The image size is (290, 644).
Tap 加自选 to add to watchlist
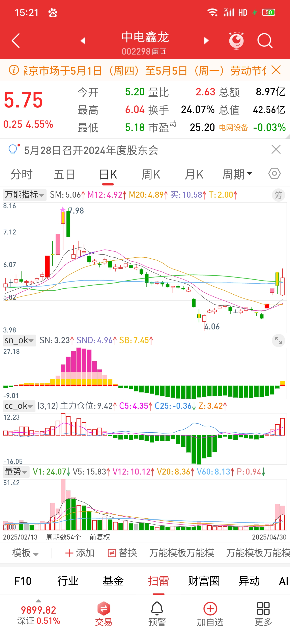coord(210,614)
